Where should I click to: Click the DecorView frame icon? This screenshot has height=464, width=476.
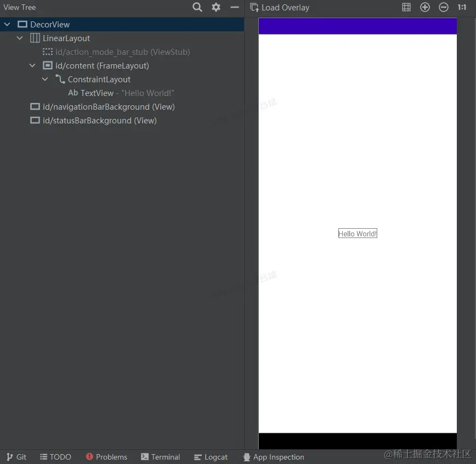[x=22, y=24]
